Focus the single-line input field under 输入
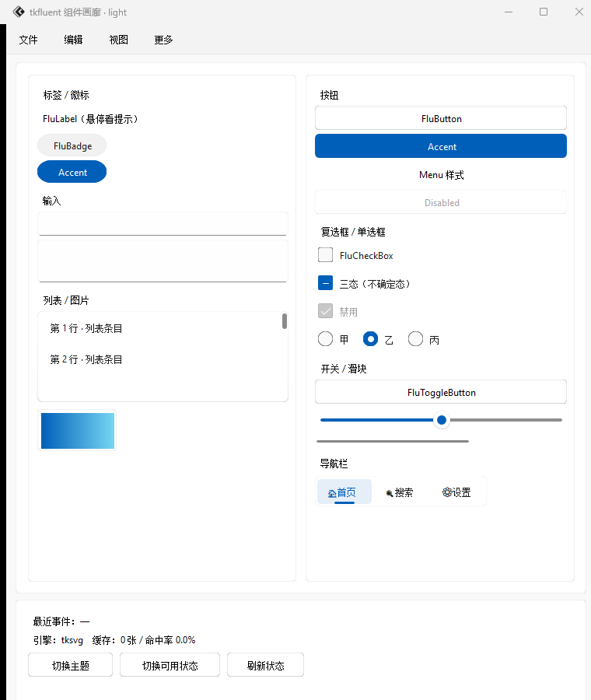The width and height of the screenshot is (591, 700). (163, 224)
